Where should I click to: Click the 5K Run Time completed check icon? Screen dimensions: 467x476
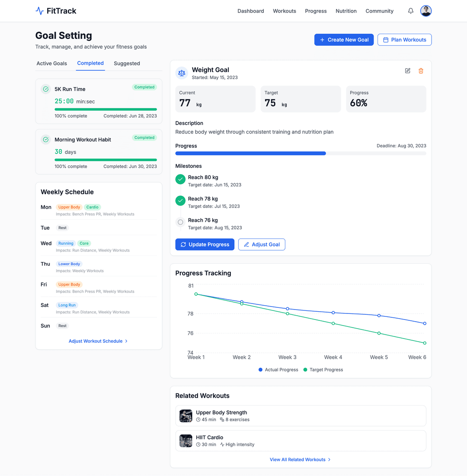pos(45,89)
